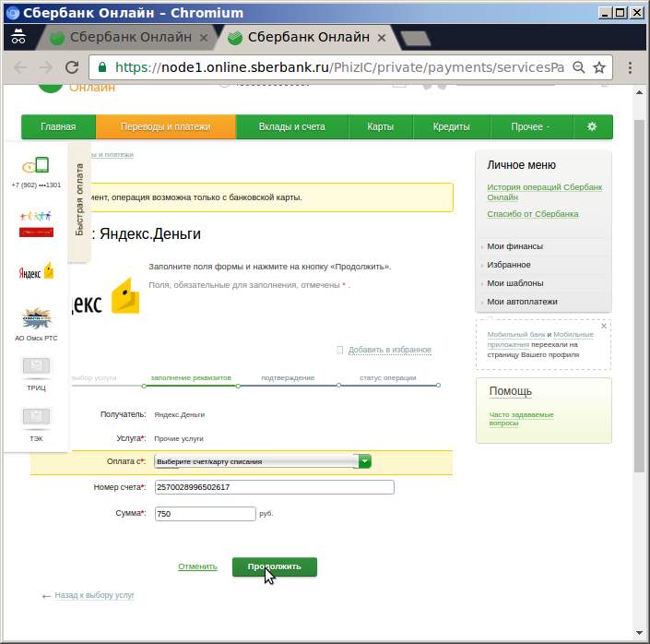The height and width of the screenshot is (644, 650).
Task: Click the secure padlock icon in address bar
Action: pyautogui.click(x=102, y=66)
